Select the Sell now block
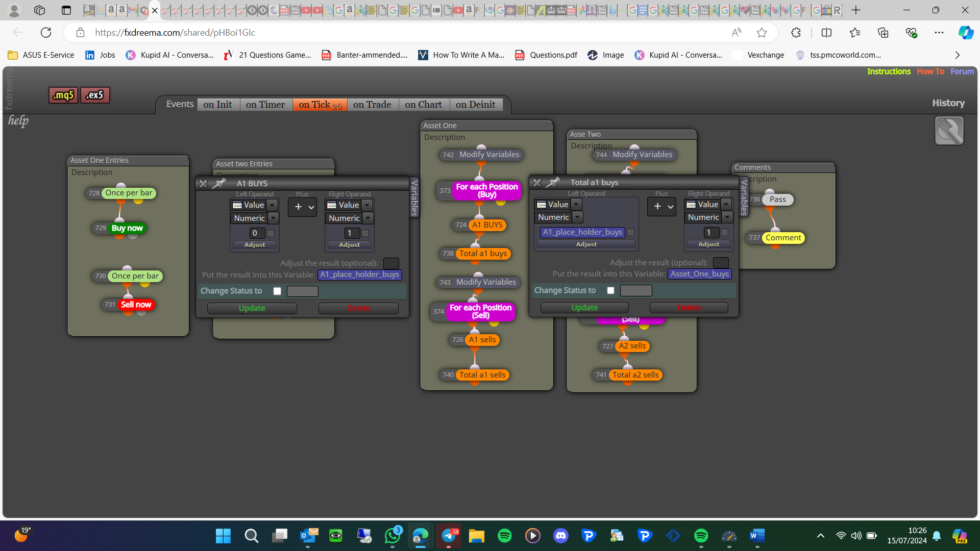The image size is (980, 551). point(136,305)
